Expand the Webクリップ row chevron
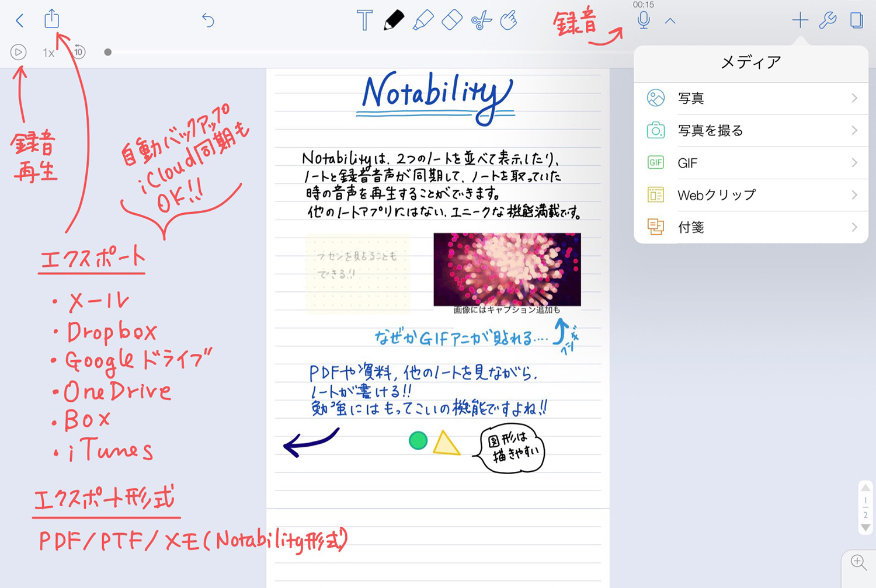Viewport: 876px width, 588px height. coord(854,194)
